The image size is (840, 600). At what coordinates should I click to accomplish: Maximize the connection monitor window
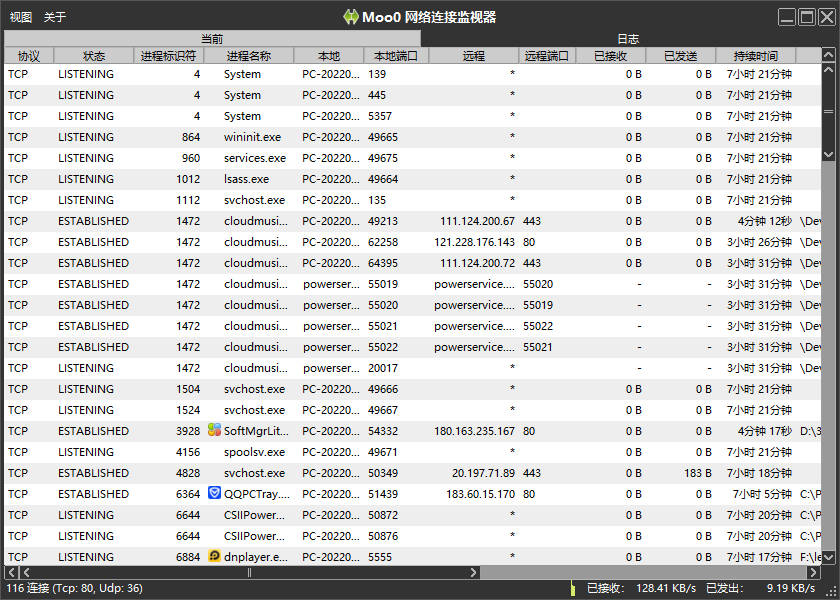pos(808,16)
